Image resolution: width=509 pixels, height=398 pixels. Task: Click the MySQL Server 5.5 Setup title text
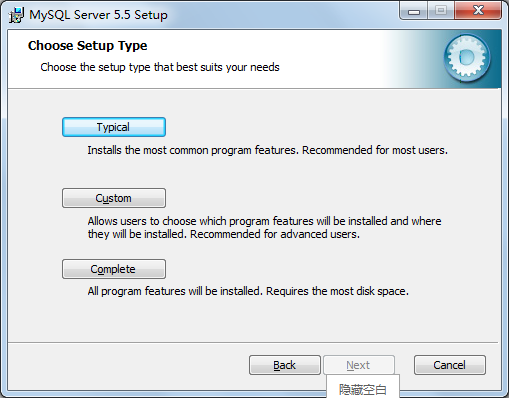98,15
